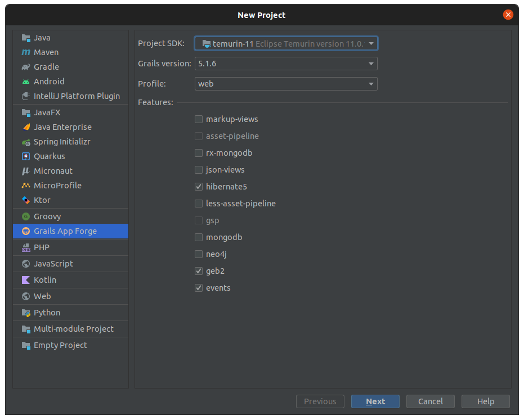524x420 pixels.
Task: Select the Micronaut mu icon
Action: coord(26,171)
